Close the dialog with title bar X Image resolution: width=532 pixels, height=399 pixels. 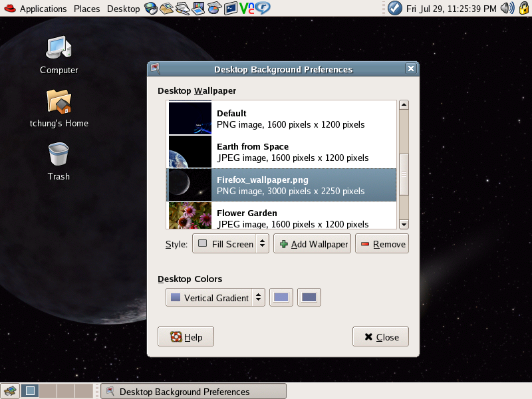411,68
